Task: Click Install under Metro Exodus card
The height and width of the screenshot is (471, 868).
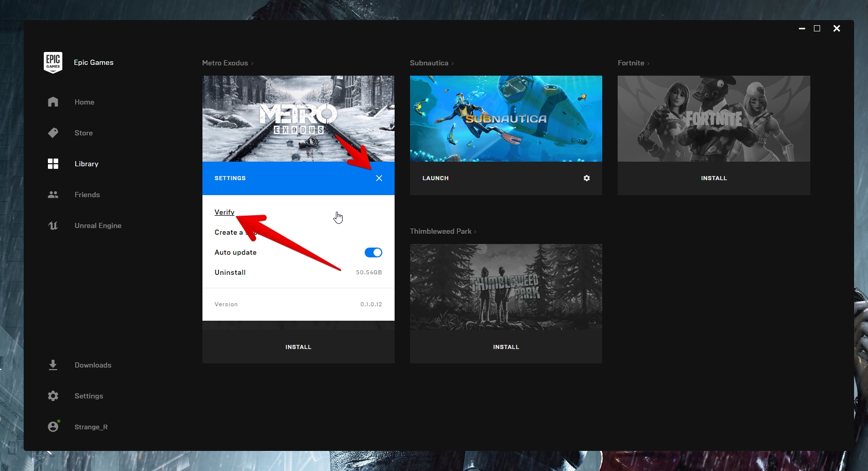Action: pyautogui.click(x=298, y=347)
